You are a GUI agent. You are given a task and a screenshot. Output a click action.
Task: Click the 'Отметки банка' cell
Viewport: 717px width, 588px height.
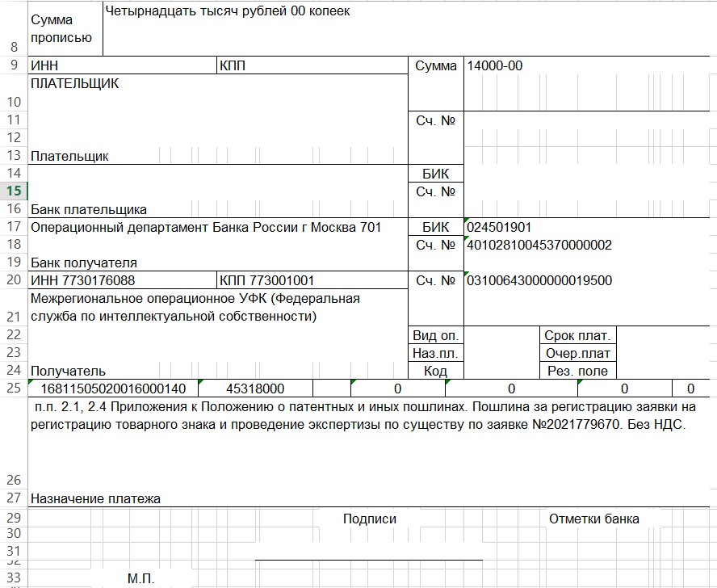click(x=594, y=519)
